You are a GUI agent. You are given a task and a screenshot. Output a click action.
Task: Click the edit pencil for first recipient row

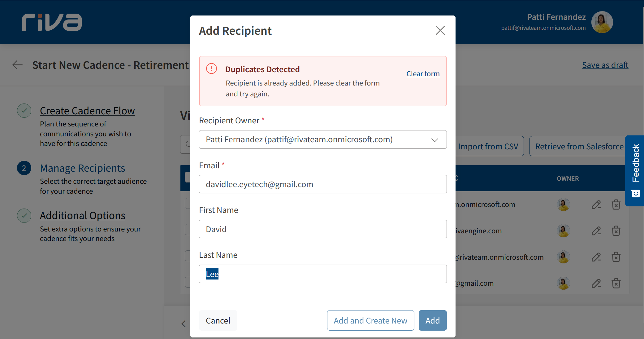(x=596, y=205)
